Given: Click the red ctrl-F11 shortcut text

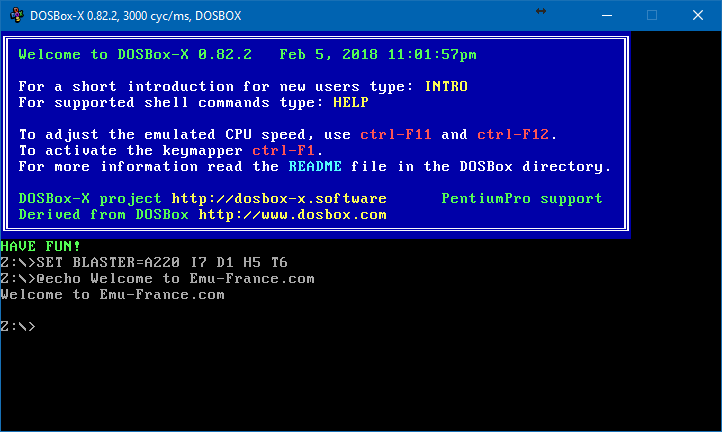Looking at the screenshot, I should [x=396, y=134].
